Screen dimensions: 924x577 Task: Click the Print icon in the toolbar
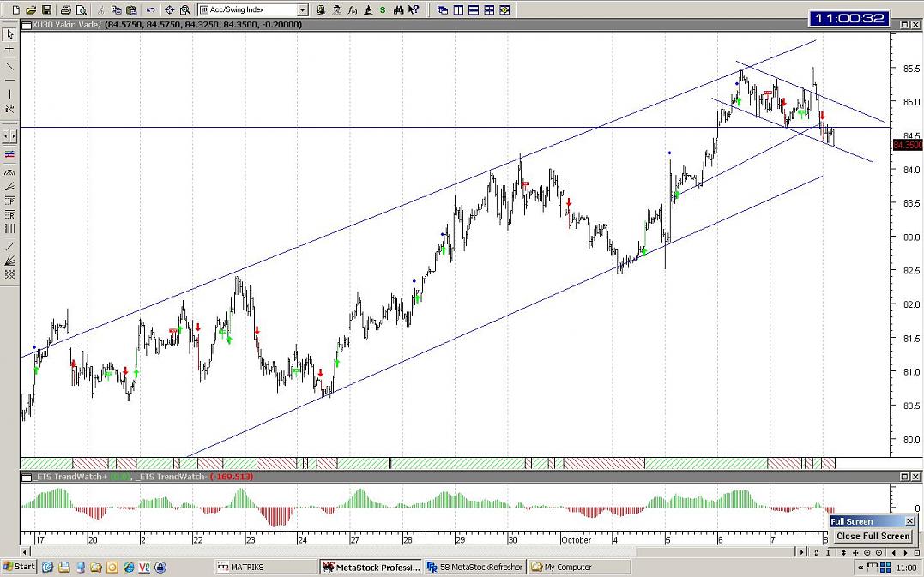(66, 10)
